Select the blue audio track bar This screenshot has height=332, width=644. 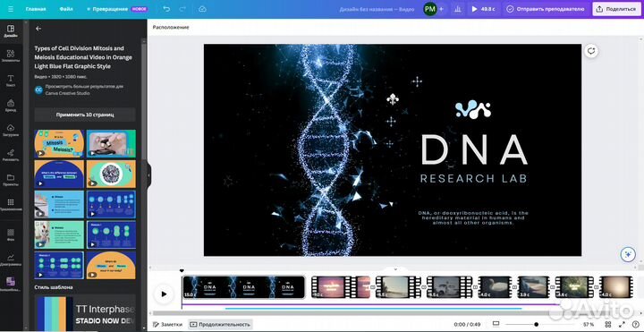[x=373, y=308]
